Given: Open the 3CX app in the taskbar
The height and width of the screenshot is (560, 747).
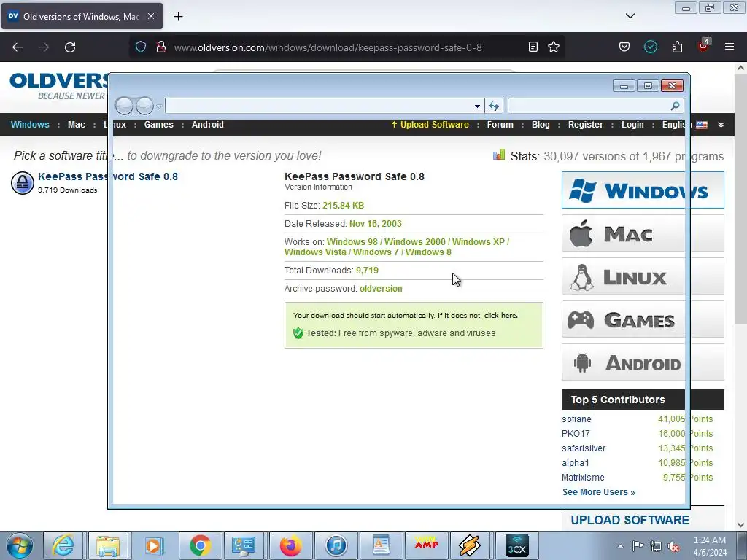Looking at the screenshot, I should click(x=517, y=545).
